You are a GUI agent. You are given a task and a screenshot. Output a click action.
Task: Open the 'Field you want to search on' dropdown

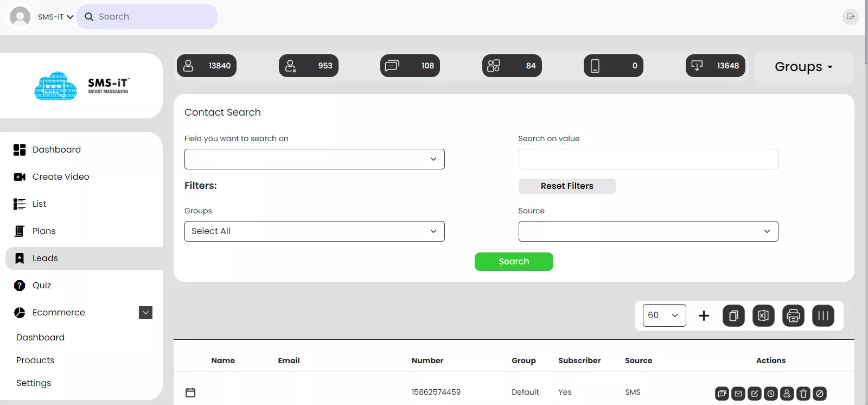[x=314, y=159]
